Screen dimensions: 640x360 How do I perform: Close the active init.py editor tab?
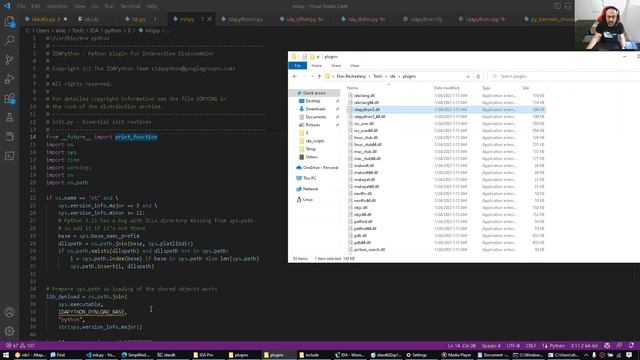coord(209,19)
